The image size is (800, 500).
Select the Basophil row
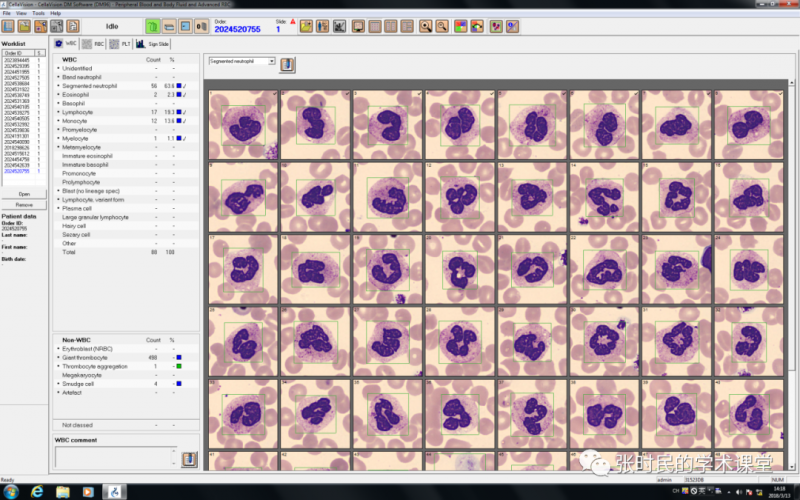[126, 103]
